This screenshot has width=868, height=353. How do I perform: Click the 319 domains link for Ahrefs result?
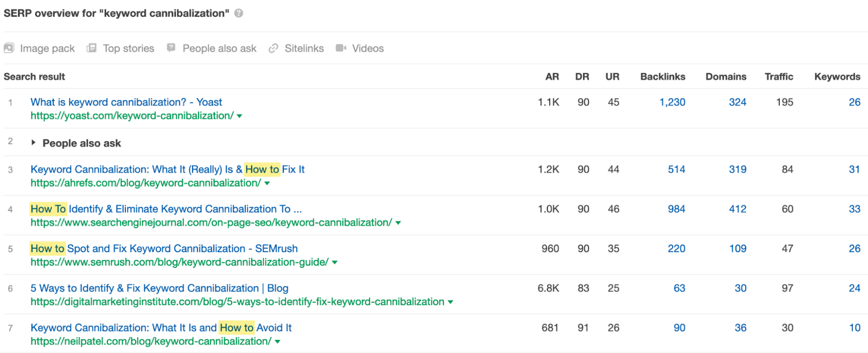pyautogui.click(x=737, y=169)
